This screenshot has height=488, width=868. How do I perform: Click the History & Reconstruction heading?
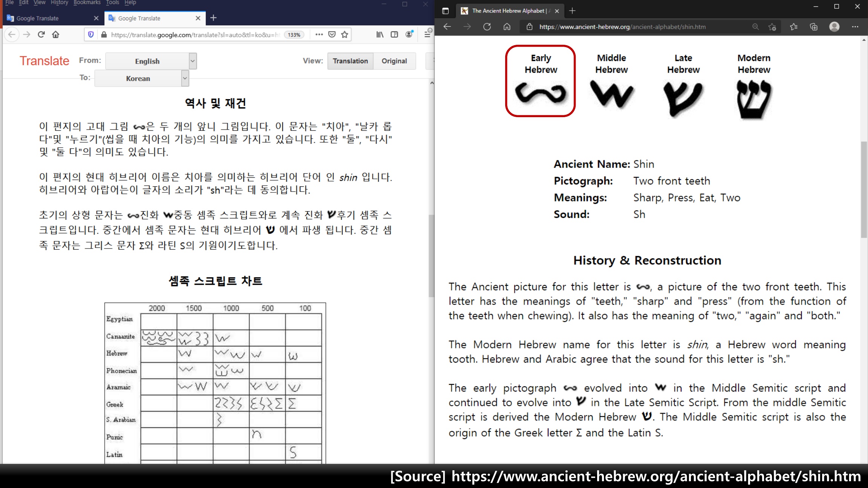coord(647,260)
